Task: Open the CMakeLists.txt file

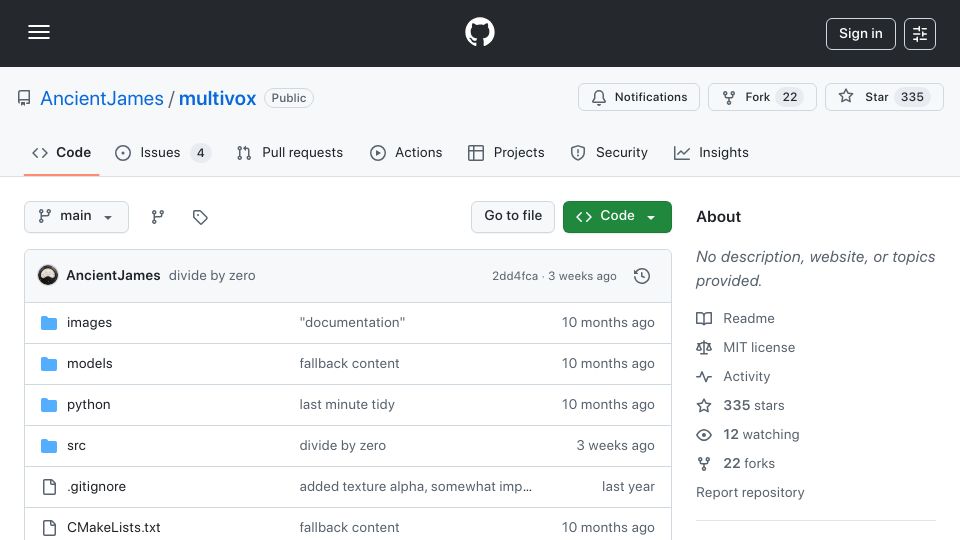Action: (x=114, y=528)
